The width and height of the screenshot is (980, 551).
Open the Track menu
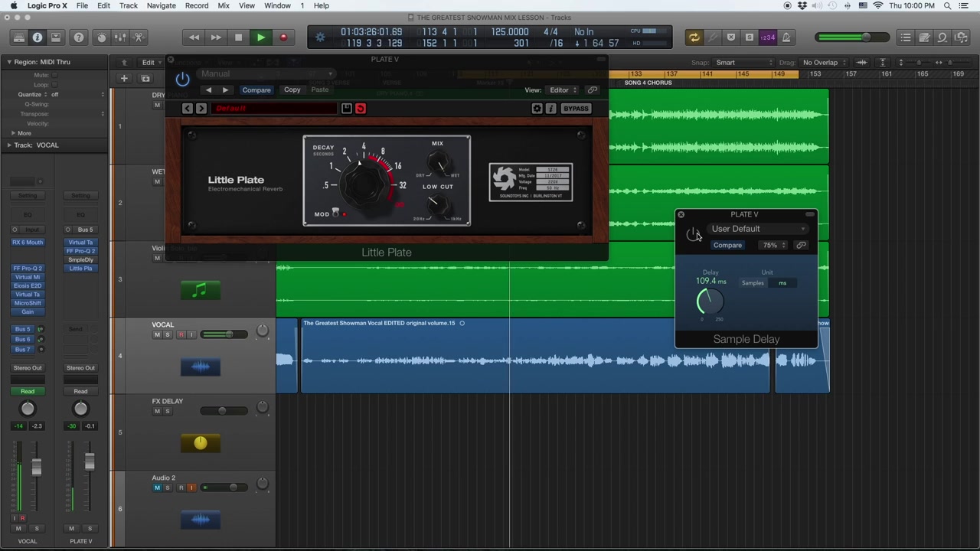click(128, 5)
